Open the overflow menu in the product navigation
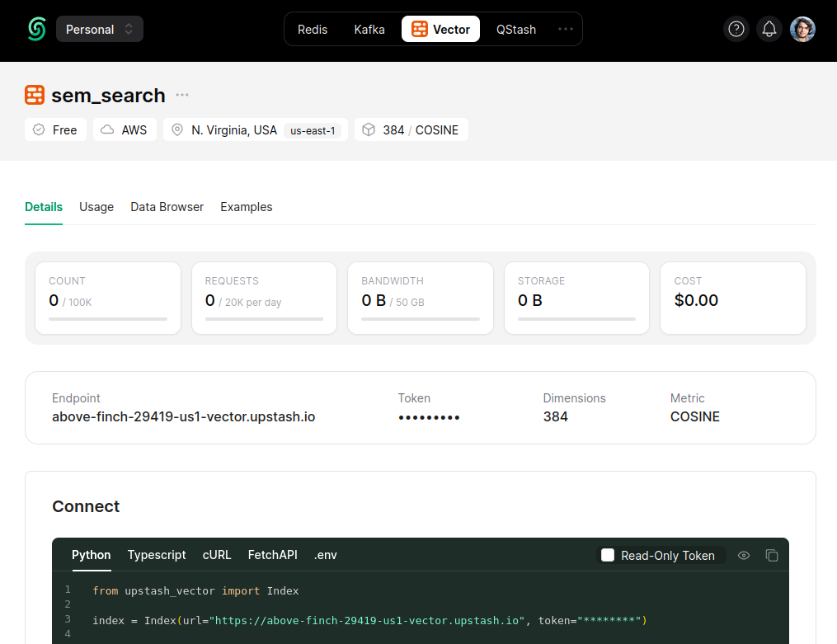Image resolution: width=837 pixels, height=644 pixels. (566, 29)
